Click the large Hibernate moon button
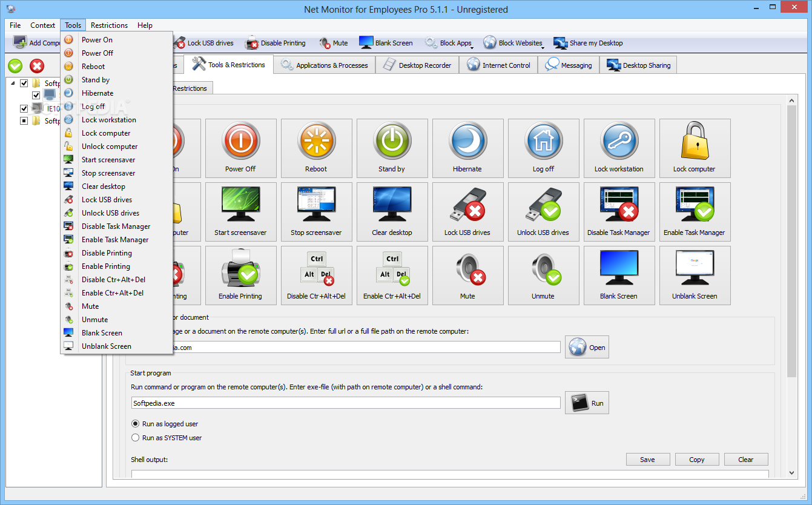Image resolution: width=812 pixels, height=505 pixels. (x=467, y=148)
